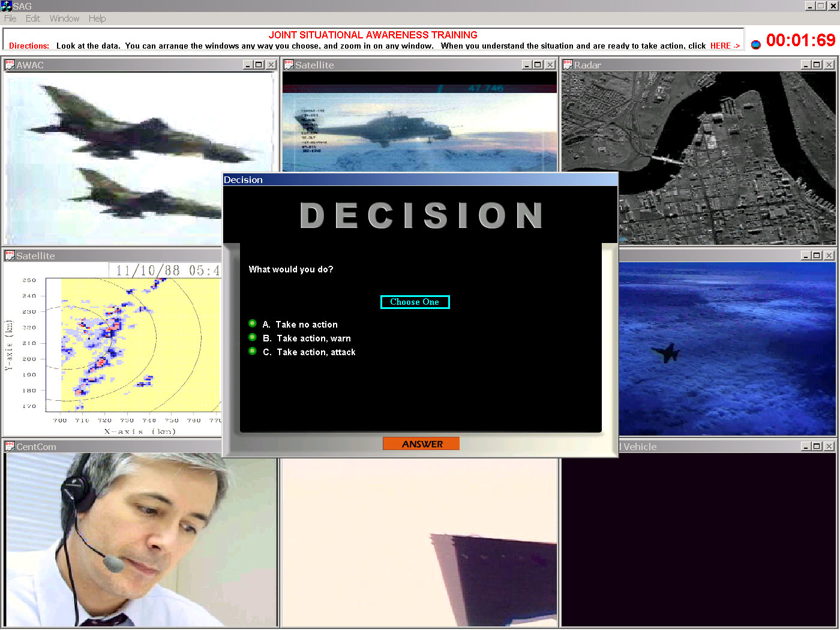Image resolution: width=840 pixels, height=630 pixels.
Task: Click the orange ANSWER button
Action: [x=421, y=443]
